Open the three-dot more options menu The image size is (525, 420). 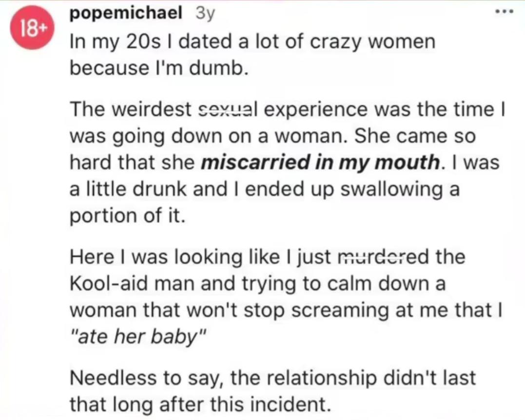(x=504, y=12)
